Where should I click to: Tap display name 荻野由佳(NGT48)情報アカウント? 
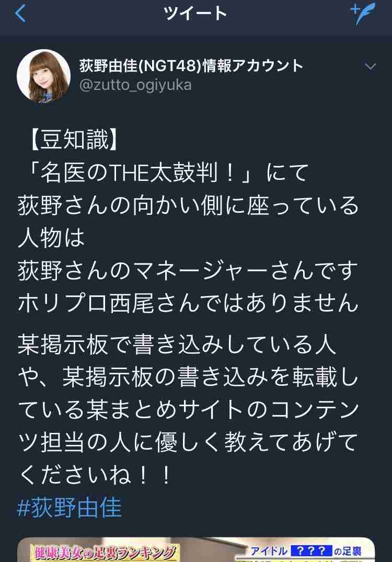coord(191,65)
